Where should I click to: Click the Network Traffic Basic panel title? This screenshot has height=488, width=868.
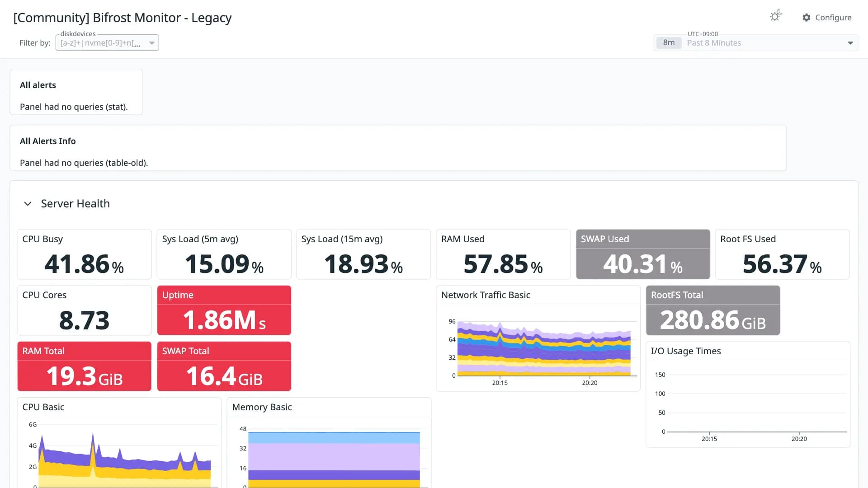click(x=486, y=295)
